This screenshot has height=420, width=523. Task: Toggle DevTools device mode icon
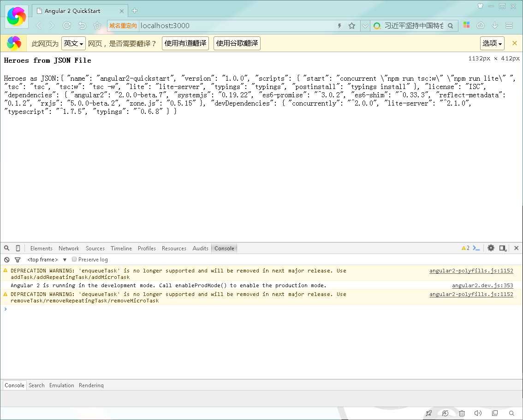coord(18,248)
